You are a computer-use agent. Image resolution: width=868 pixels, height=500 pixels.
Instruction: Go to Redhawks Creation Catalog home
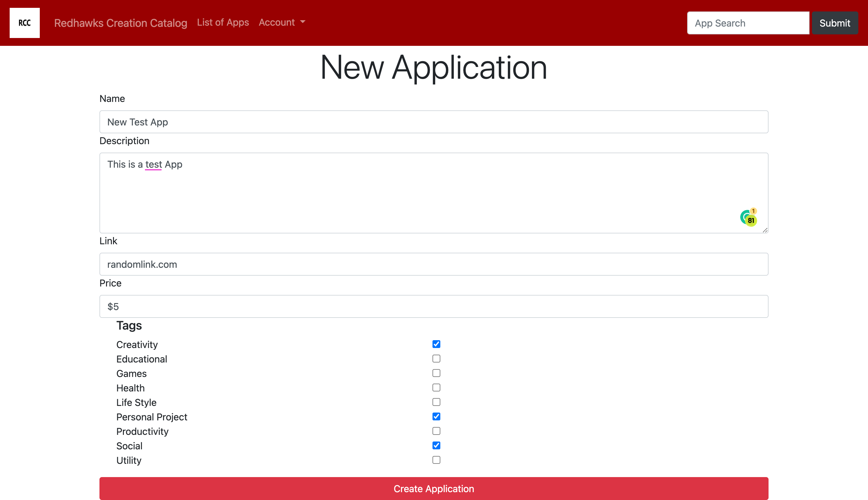(x=121, y=23)
